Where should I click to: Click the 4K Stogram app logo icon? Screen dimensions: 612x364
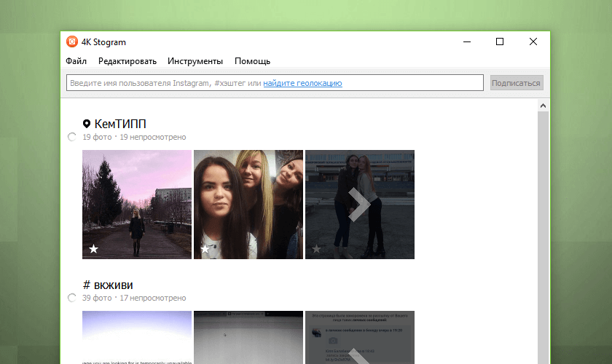72,41
